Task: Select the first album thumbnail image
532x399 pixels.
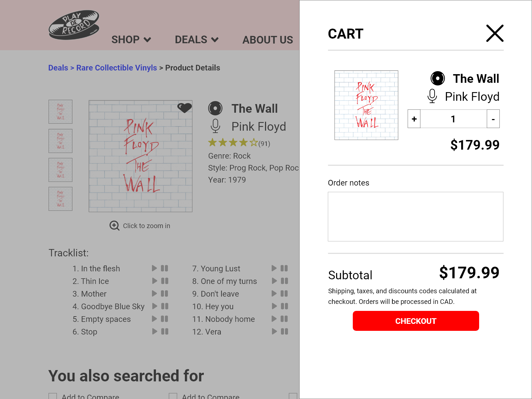Action: [61, 112]
